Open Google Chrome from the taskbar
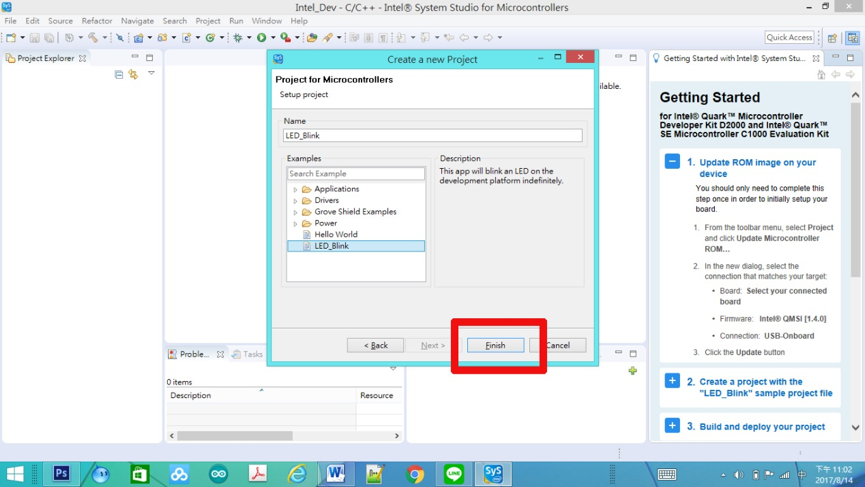 (415, 474)
